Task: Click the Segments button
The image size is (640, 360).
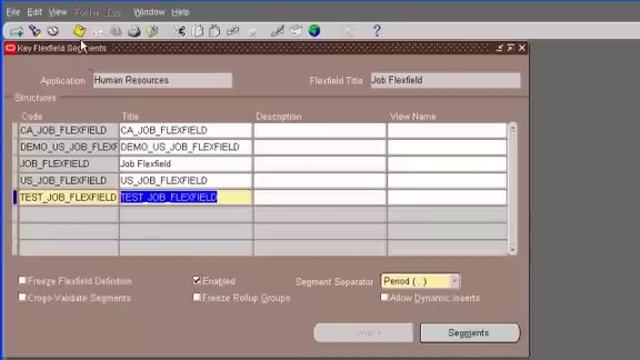Action: pyautogui.click(x=470, y=333)
